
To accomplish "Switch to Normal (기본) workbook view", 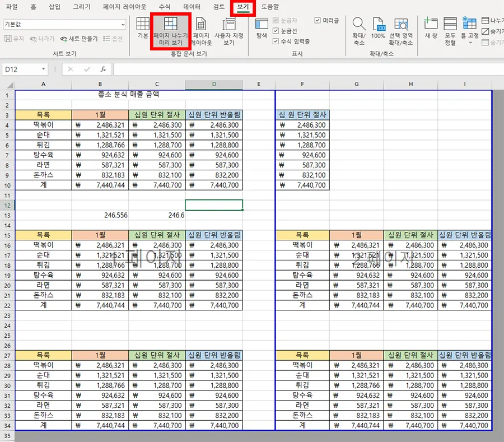I will pos(143,28).
